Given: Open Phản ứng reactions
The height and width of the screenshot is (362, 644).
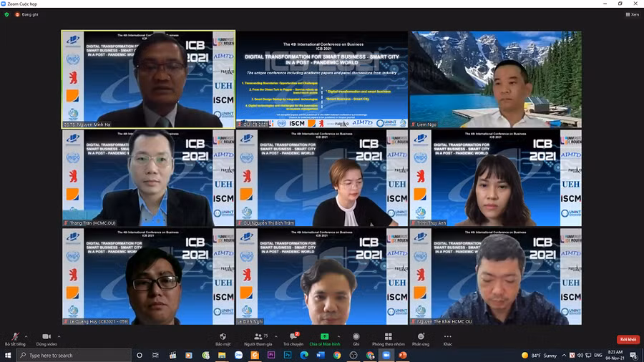Looking at the screenshot, I should coord(421,339).
